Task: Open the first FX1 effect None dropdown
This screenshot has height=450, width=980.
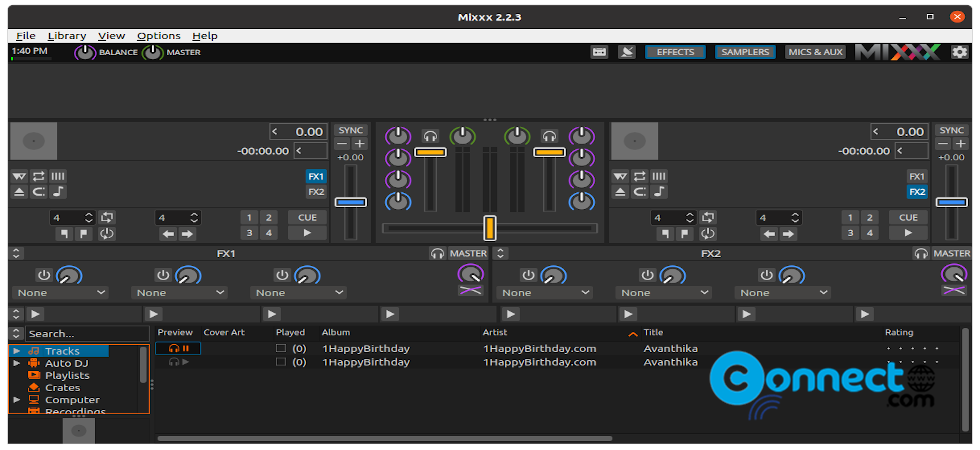Action: [x=60, y=292]
